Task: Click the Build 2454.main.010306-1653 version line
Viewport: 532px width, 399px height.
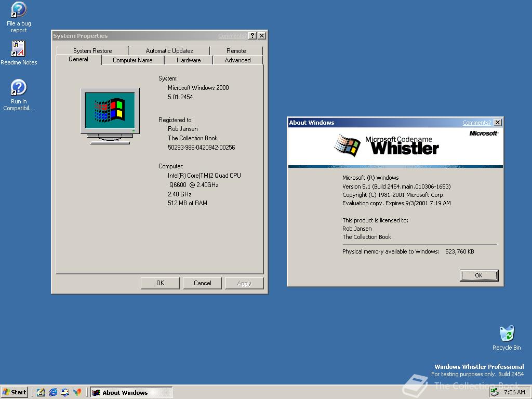Action: click(x=396, y=187)
